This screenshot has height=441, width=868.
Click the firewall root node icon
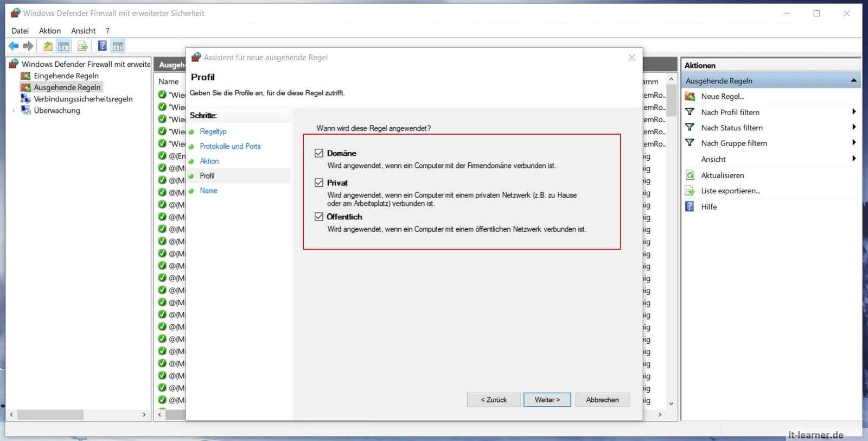pyautogui.click(x=14, y=64)
